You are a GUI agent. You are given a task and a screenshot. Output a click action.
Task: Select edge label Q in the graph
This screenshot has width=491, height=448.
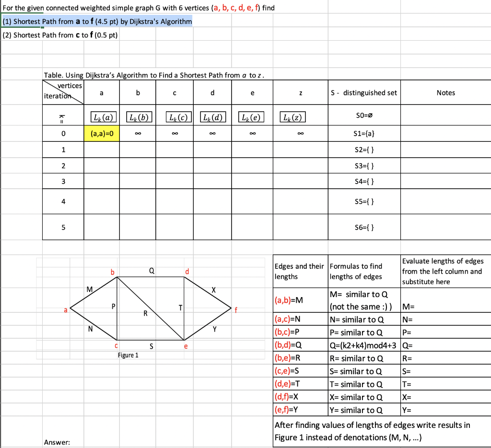(x=151, y=271)
